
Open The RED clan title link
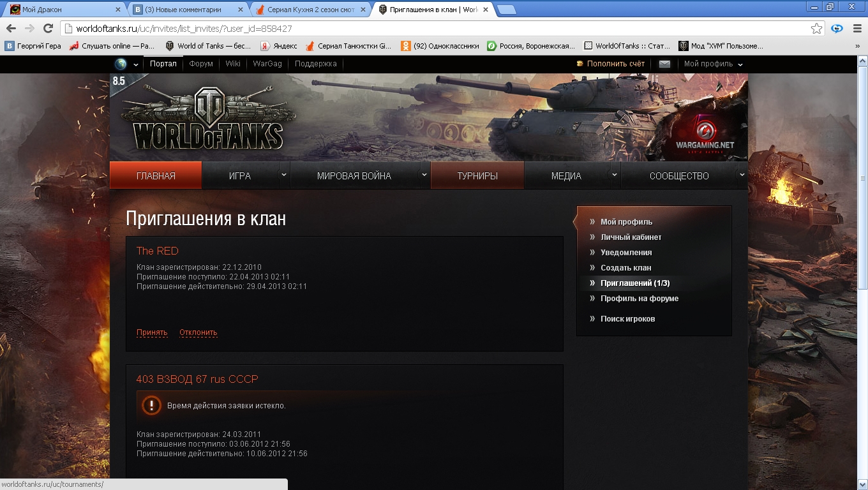click(158, 251)
